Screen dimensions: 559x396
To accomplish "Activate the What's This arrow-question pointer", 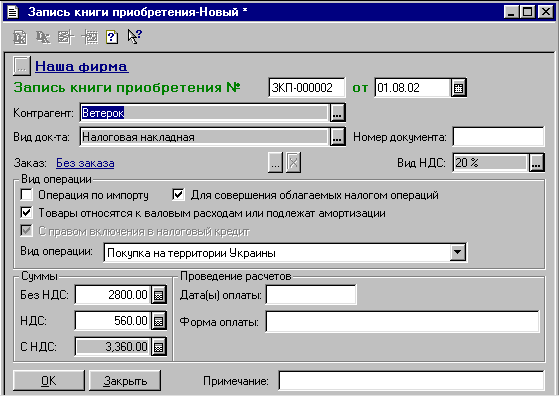I will click(135, 37).
